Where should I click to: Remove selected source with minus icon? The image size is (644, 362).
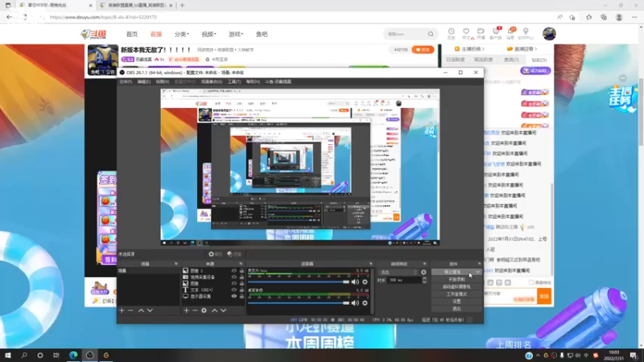(195, 311)
